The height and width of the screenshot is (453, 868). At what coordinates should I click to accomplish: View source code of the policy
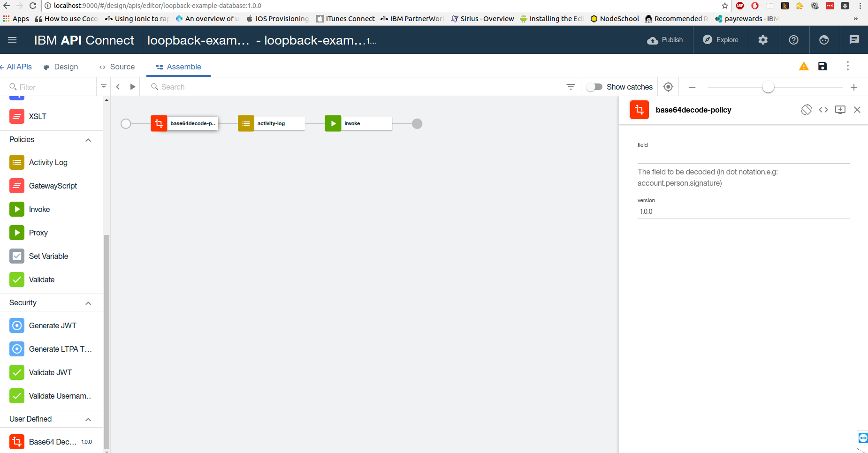(823, 110)
